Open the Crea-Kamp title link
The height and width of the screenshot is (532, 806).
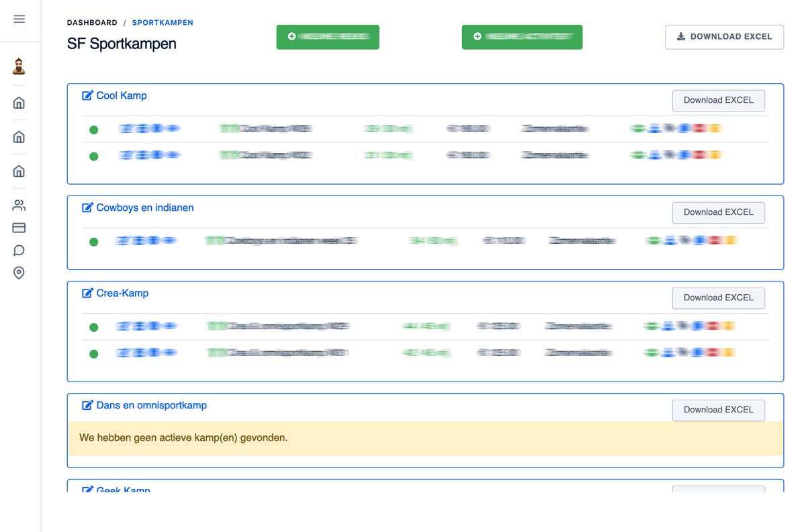point(122,293)
